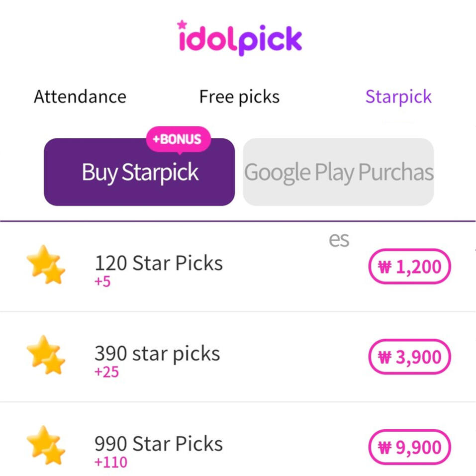The height and width of the screenshot is (476, 476).
Task: Buy 120 Star Picks for ₩1,200
Action: point(409,267)
